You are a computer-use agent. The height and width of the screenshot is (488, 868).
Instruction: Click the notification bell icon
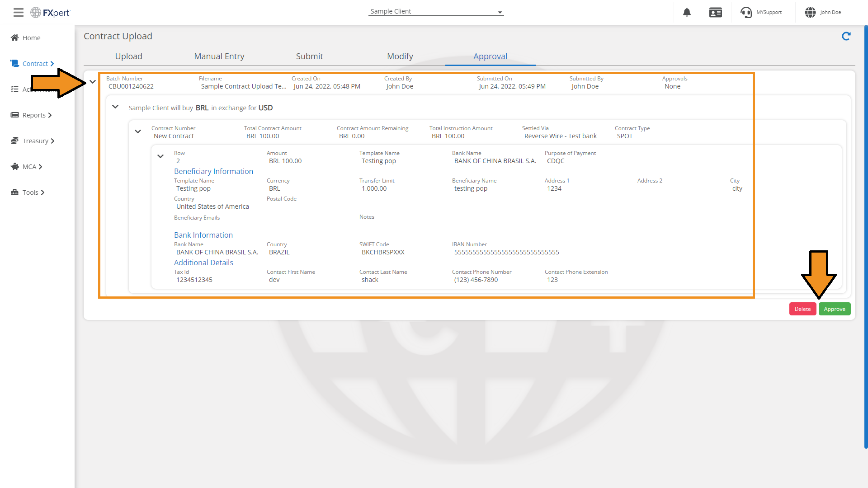point(687,12)
